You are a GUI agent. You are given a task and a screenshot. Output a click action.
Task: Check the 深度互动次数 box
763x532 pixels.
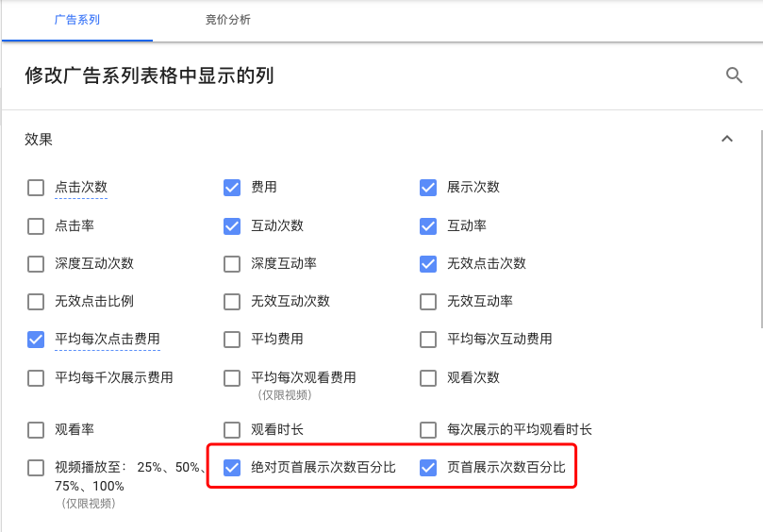[x=36, y=264]
